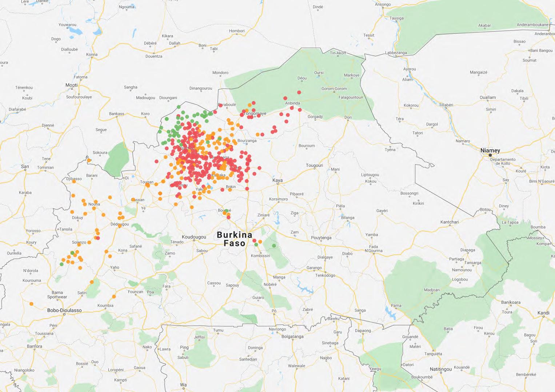Image resolution: width=555 pixels, height=392 pixels.
Task: Click the Nouna town label
Action: (94, 204)
